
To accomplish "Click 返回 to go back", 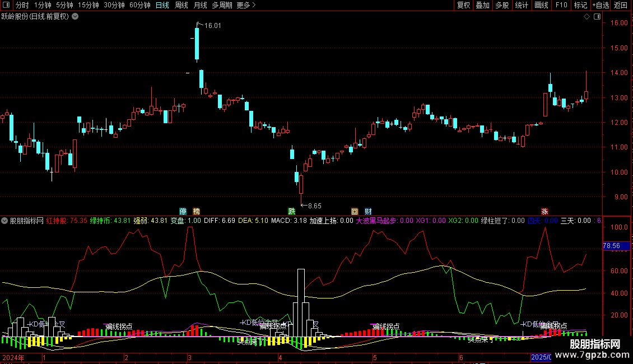I will pyautogui.click(x=621, y=5).
